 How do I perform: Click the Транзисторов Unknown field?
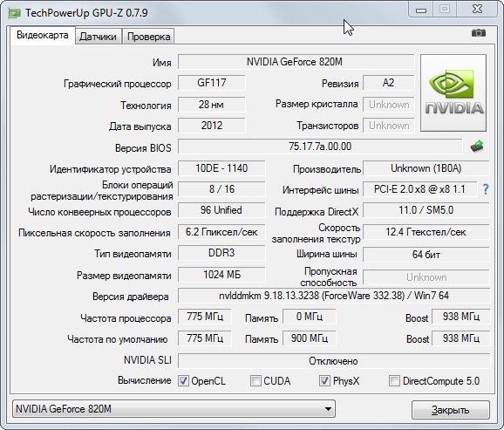[388, 126]
